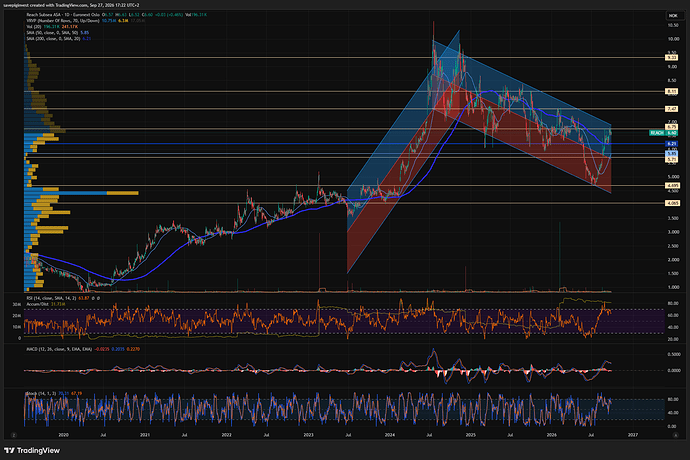Select the 9.33 horizontal line label
The width and height of the screenshot is (690, 460).
[x=672, y=58]
